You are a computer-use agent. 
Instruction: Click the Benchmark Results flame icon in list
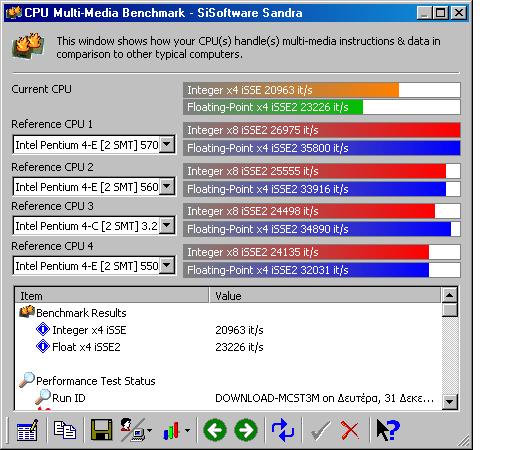point(27,312)
